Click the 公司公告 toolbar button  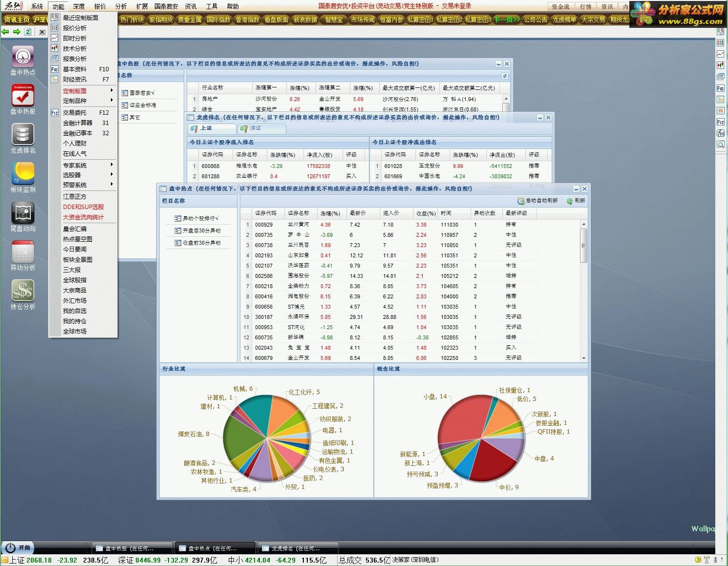point(535,20)
